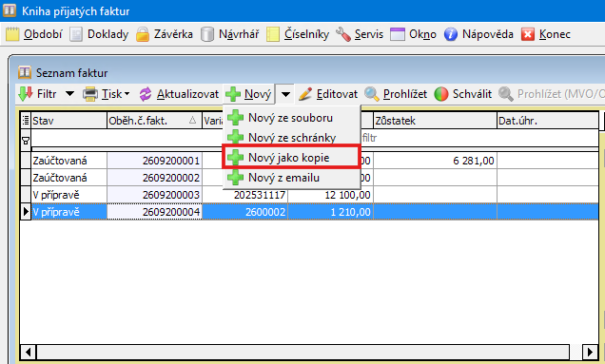Open the Tisk dropdown arrow

(x=127, y=94)
